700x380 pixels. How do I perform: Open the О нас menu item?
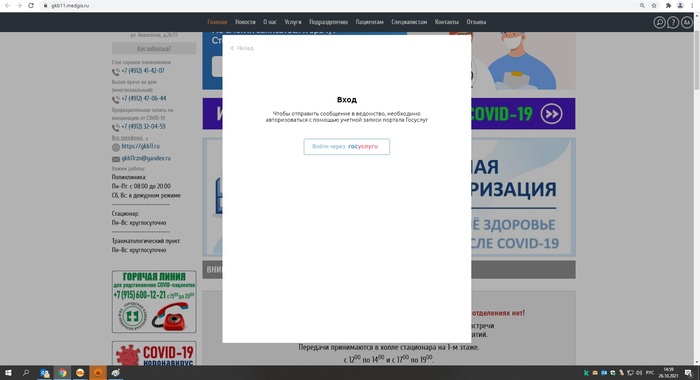(x=270, y=22)
